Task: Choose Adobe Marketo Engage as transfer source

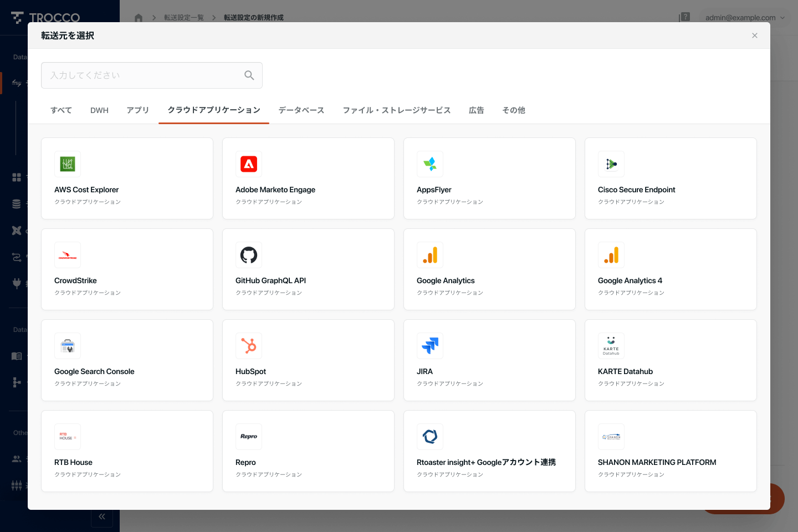Action: [x=308, y=178]
